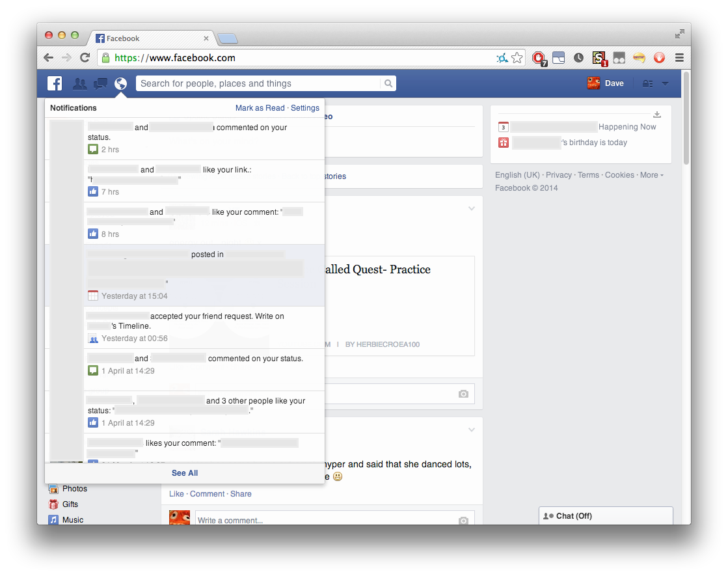Screen dimensions: 728x576
Task: Open the clock extension icon
Action: point(578,57)
